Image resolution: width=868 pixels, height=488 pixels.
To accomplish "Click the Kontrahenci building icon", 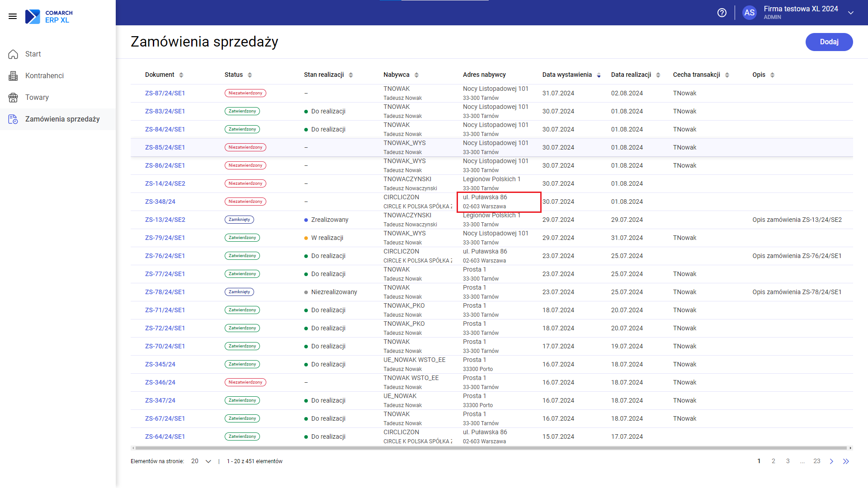I will tap(13, 76).
